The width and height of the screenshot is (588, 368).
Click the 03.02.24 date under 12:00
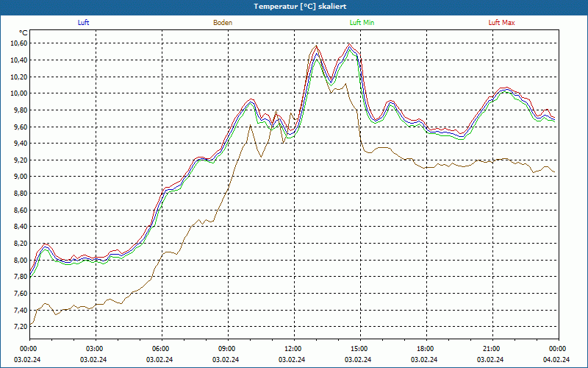[292, 359]
